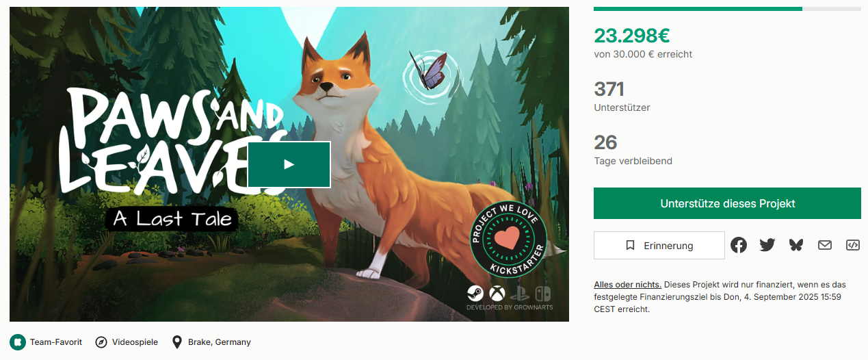Click the Erinnerung button label
868x360 pixels.
[668, 246]
